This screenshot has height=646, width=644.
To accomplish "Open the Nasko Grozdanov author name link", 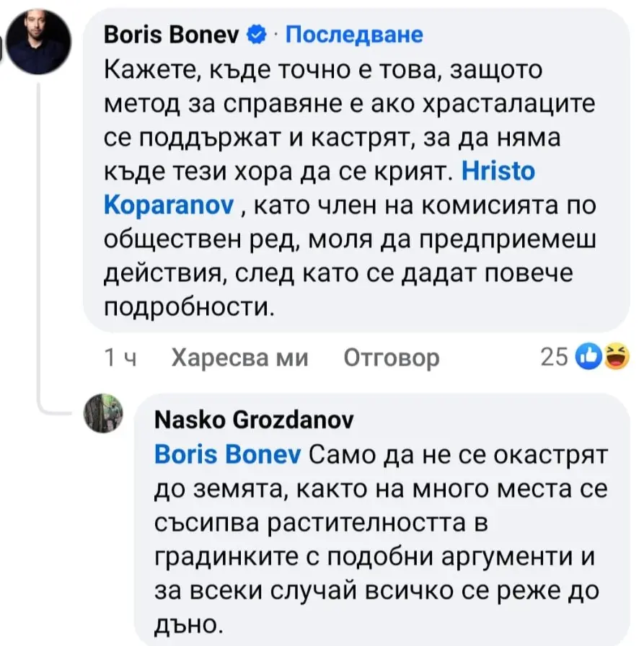I will [x=254, y=420].
